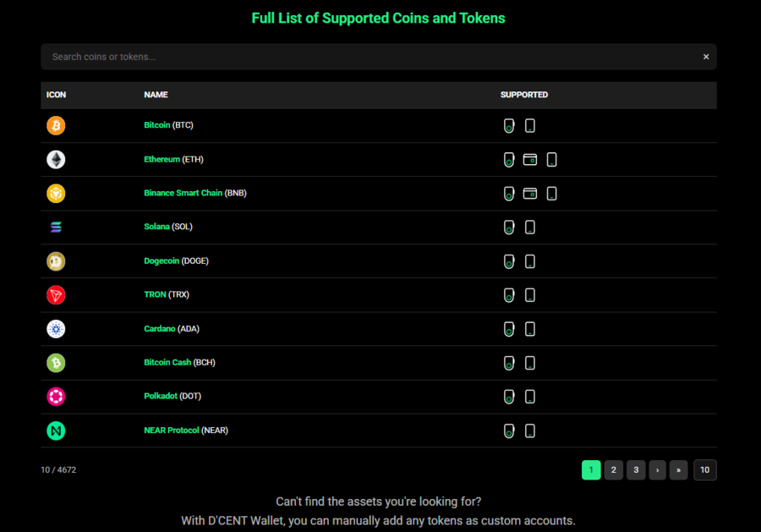Click the card wallet icon for Binance Smart Chain
Image resolution: width=761 pixels, height=532 pixels.
click(x=530, y=193)
